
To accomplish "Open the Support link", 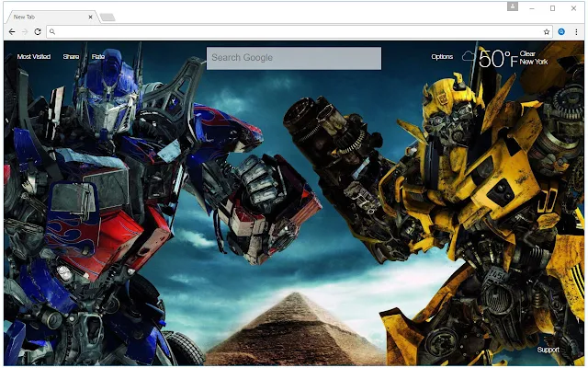I will (548, 350).
